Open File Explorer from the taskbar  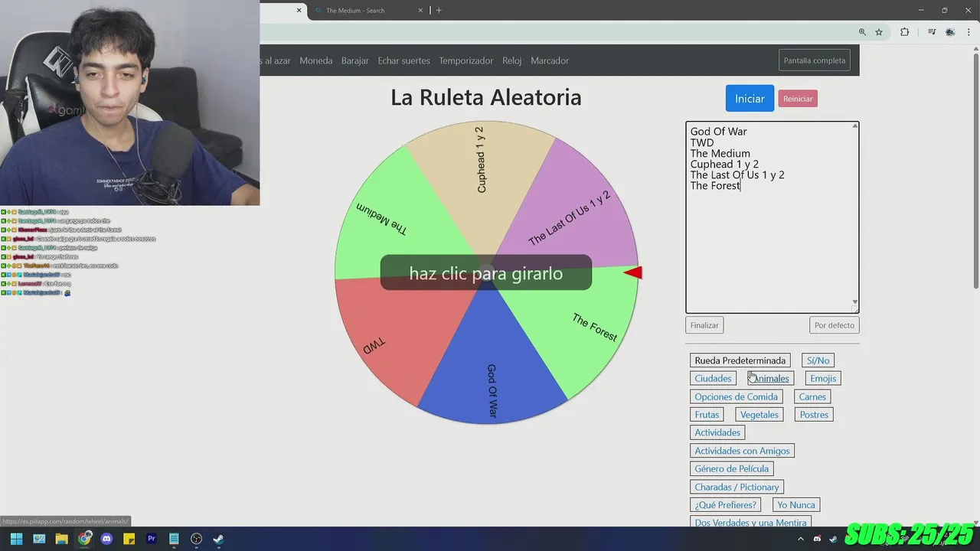(61, 539)
